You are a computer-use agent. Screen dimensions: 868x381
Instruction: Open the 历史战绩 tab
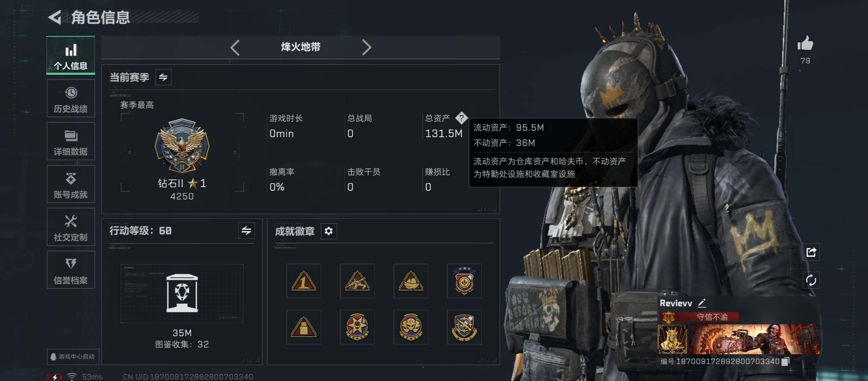point(71,98)
